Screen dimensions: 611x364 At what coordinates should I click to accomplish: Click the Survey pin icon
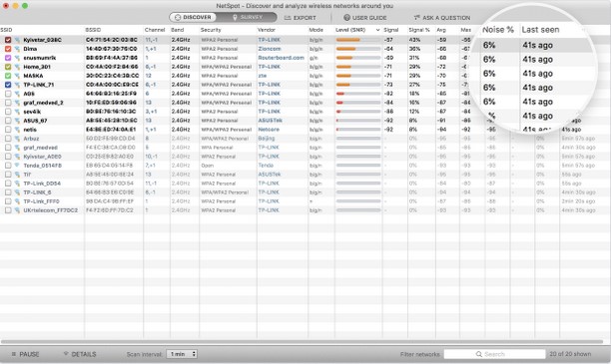click(x=235, y=18)
